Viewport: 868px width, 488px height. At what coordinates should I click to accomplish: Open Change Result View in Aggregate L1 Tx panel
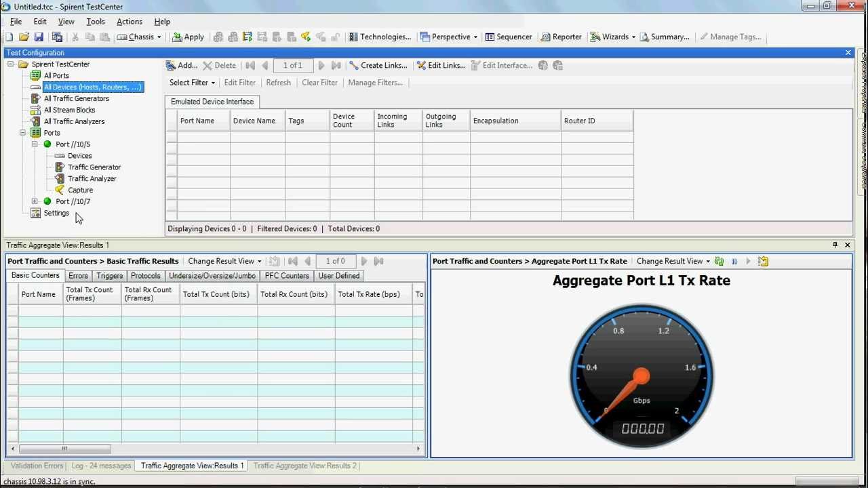pos(673,261)
